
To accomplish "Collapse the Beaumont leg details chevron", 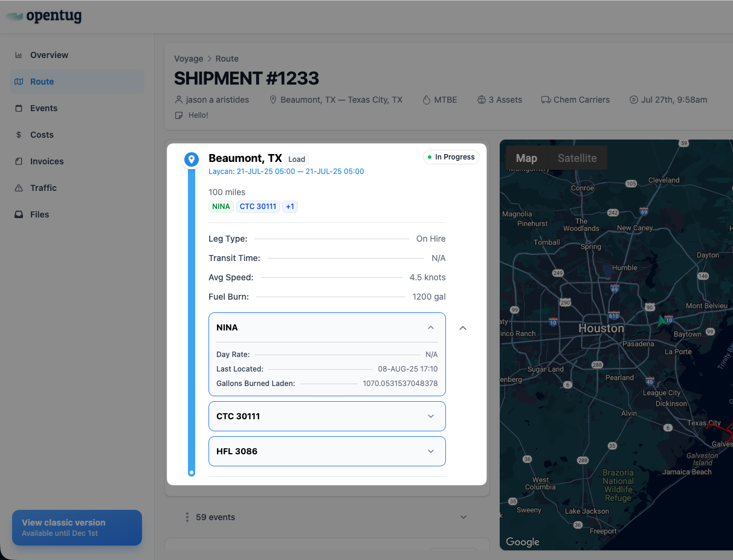I will tap(463, 328).
